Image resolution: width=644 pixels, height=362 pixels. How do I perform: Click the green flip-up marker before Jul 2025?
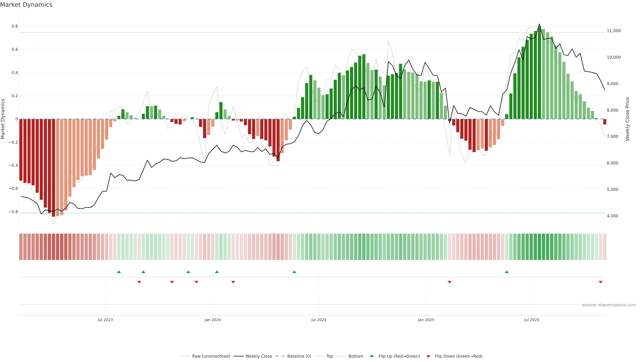tap(506, 272)
